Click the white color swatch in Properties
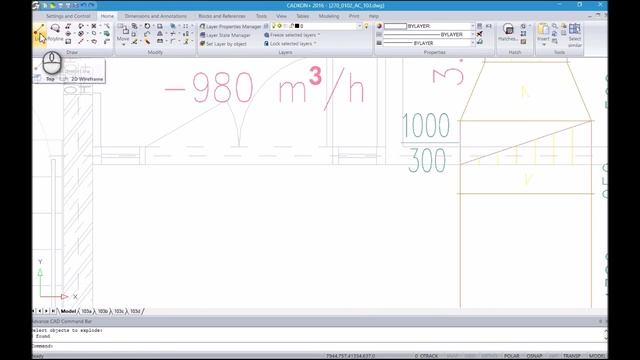This screenshot has height=360, width=640. [x=395, y=26]
